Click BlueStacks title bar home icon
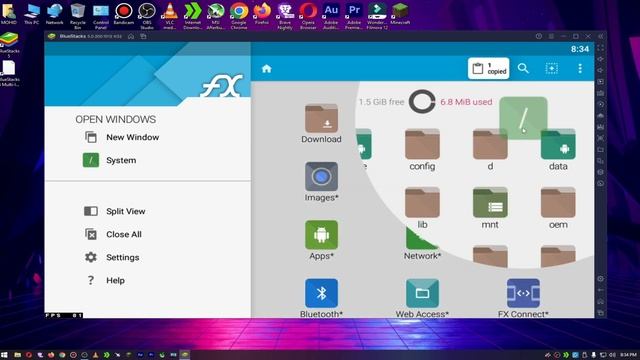This screenshot has height=360, width=640. click(x=131, y=36)
